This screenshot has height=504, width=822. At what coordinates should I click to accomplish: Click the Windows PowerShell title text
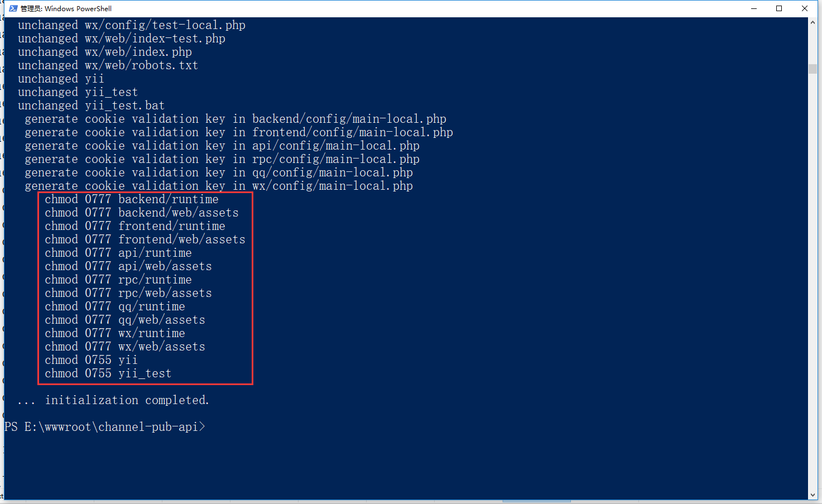click(66, 8)
